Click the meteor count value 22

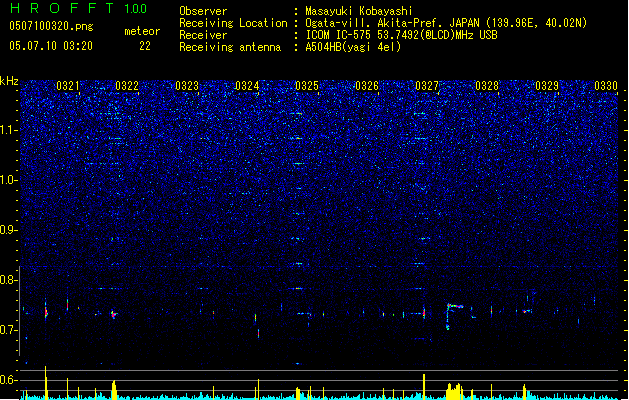pyautogui.click(x=145, y=46)
